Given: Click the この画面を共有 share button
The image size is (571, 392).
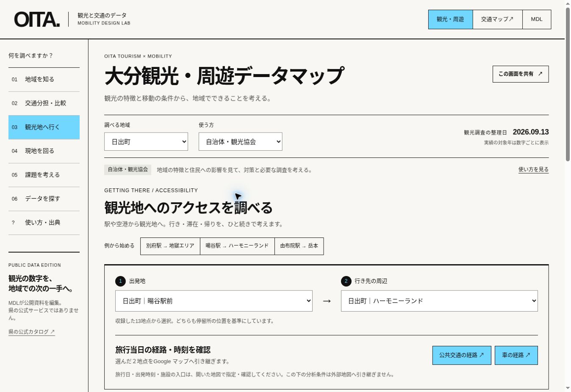Looking at the screenshot, I should 521,74.
